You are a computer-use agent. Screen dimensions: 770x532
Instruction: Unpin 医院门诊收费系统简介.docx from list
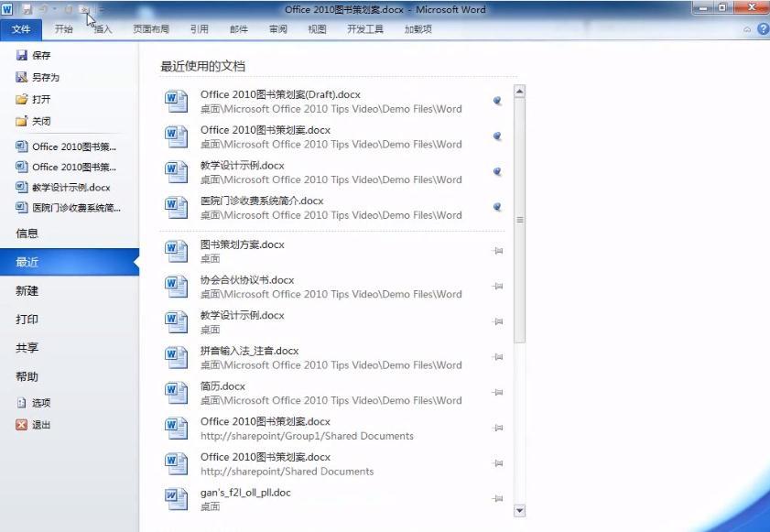coord(497,207)
